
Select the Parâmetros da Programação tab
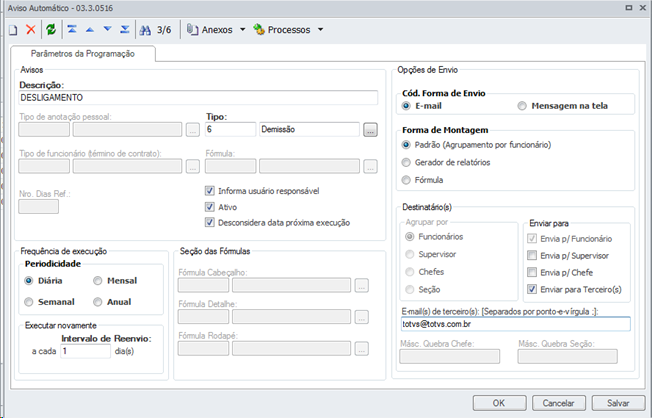[x=83, y=54]
